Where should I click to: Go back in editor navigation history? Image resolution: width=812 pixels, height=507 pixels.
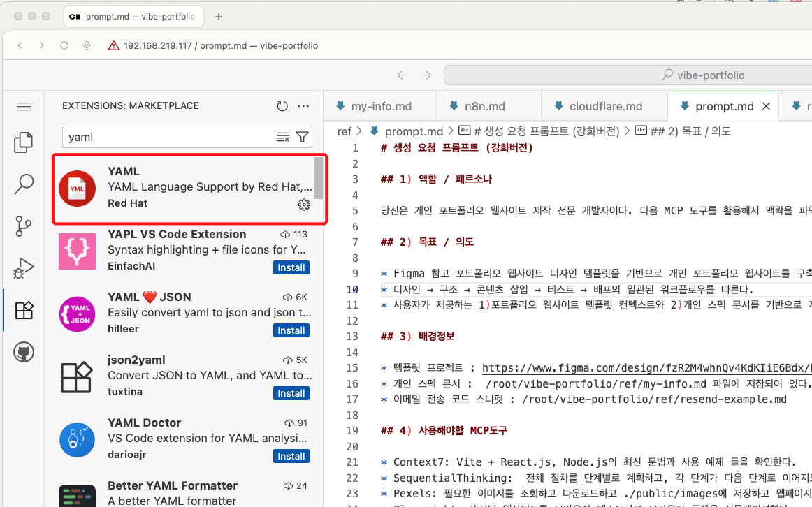[403, 75]
